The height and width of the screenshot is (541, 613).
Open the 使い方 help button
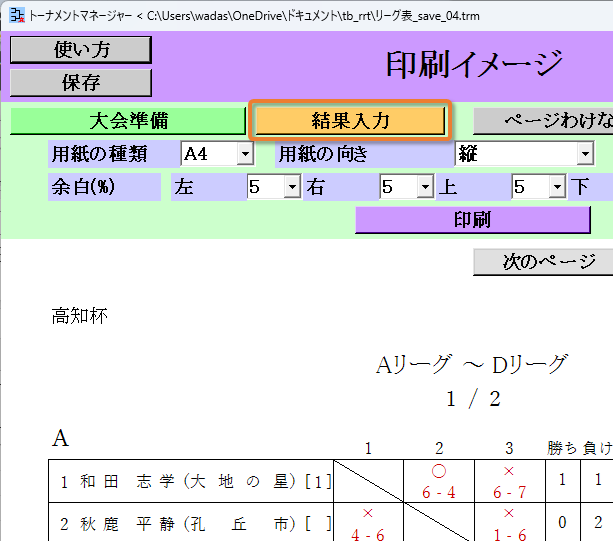click(81, 50)
